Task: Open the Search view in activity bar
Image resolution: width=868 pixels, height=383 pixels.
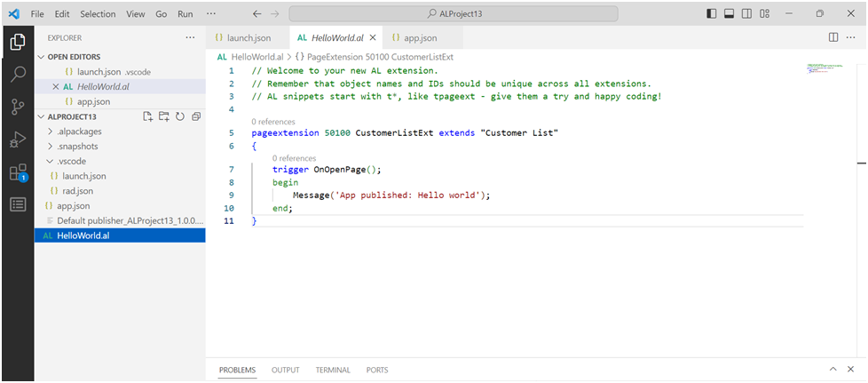Action: pyautogui.click(x=17, y=75)
